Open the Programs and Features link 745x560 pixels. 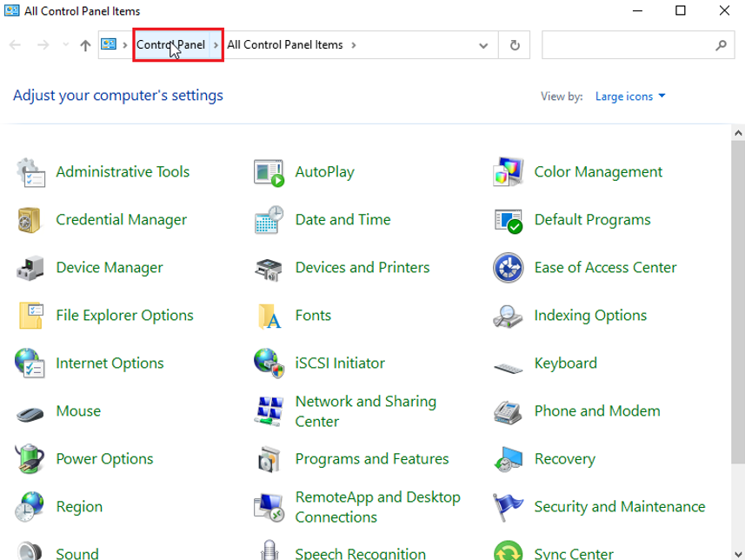pos(371,459)
